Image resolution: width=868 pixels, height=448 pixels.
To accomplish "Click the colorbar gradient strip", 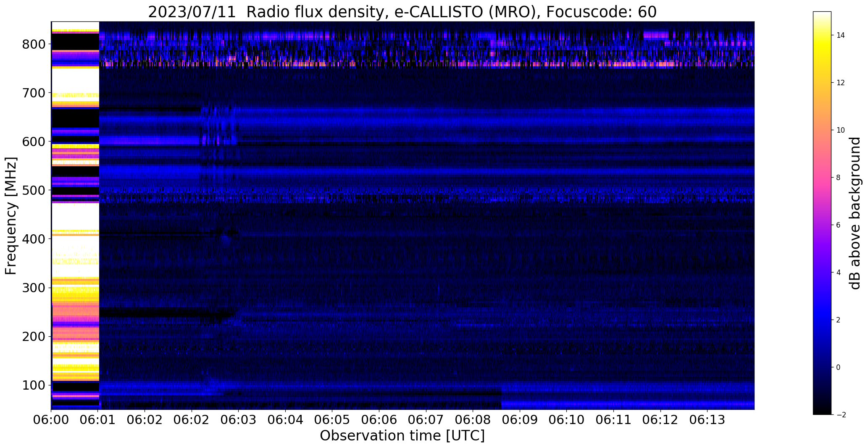I will coord(822,213).
